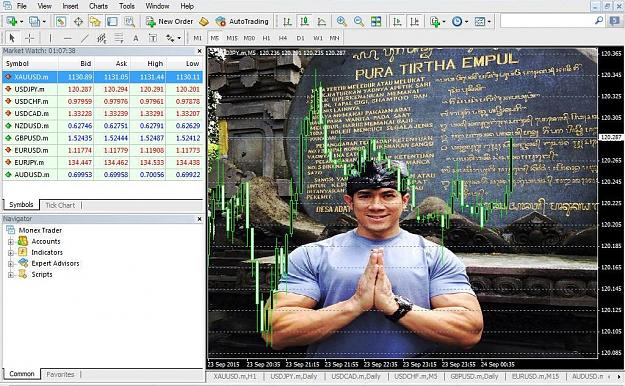This screenshot has width=625, height=386.
Task: Switch to USDCAD.m,Daily chart tab
Action: pos(356,376)
